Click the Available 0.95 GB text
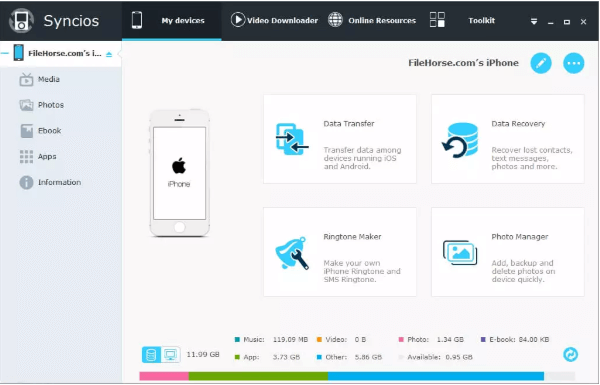600x385 pixels. pos(440,357)
